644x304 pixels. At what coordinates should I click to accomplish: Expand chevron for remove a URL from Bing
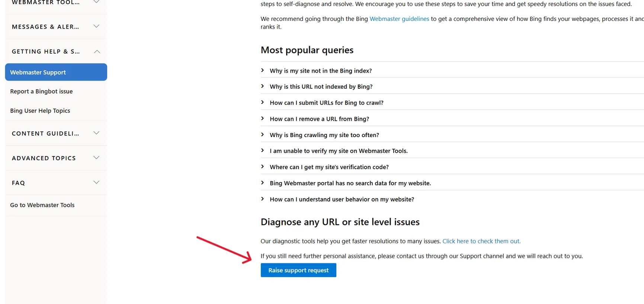coord(262,118)
